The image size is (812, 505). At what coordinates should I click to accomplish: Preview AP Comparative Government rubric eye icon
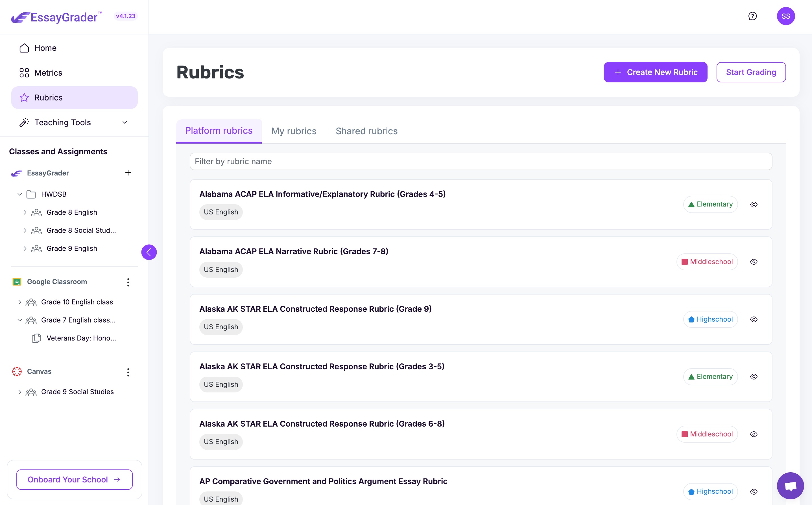click(754, 492)
